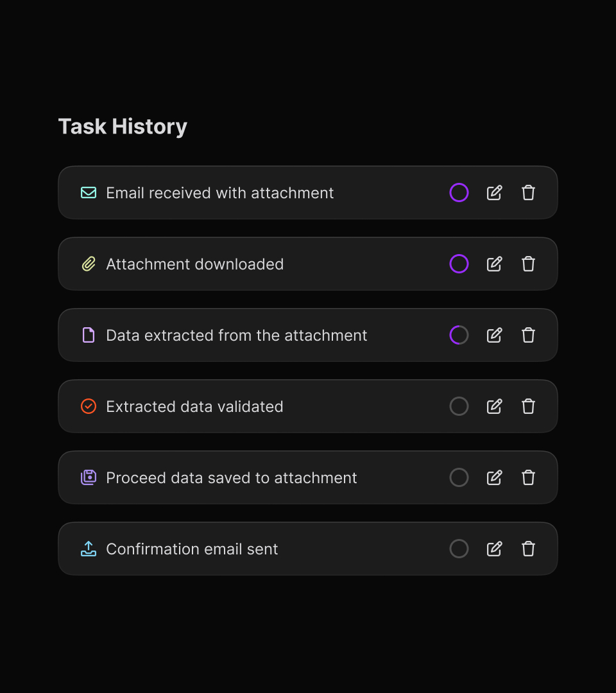Click the trash icon beside 'Confirmation email sent'
The height and width of the screenshot is (693, 616).
528,549
